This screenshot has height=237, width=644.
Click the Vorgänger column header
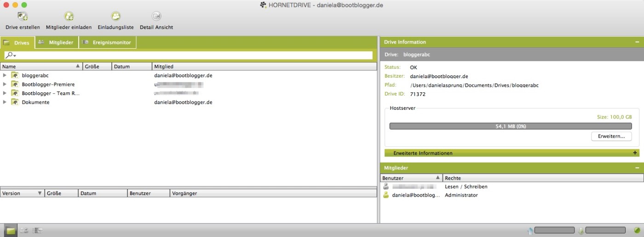[273, 193]
